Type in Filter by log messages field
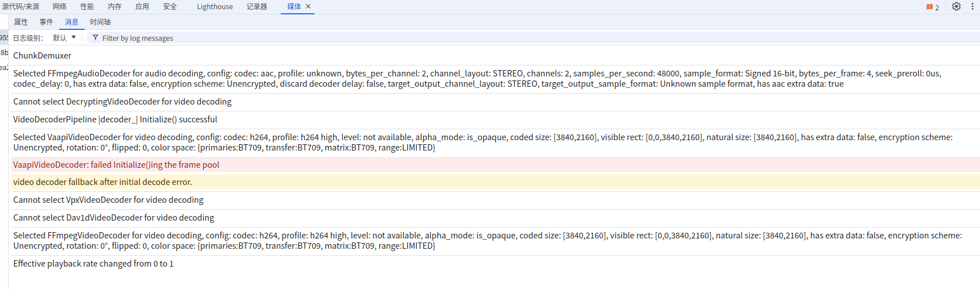 pyautogui.click(x=230, y=38)
